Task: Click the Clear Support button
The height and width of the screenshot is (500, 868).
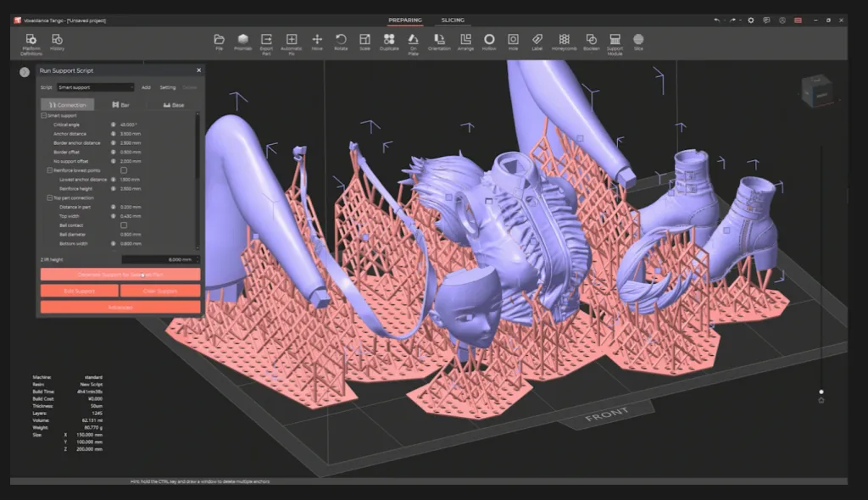Action: 160,291
